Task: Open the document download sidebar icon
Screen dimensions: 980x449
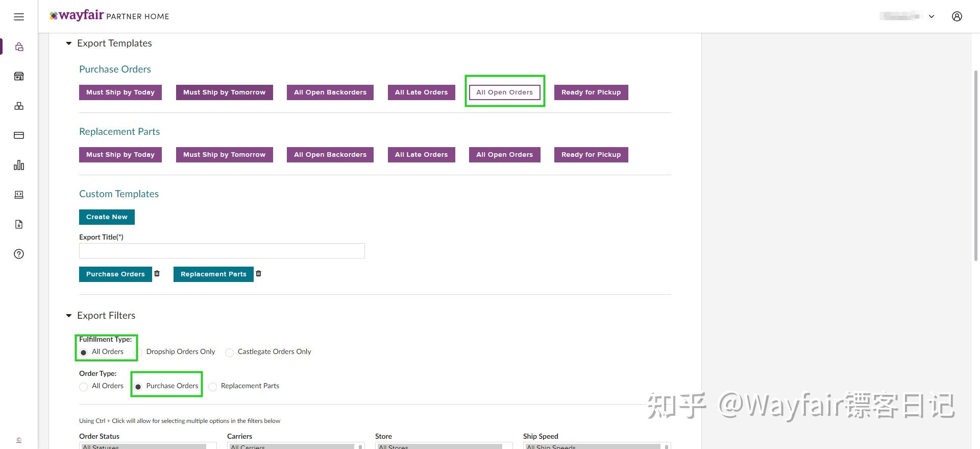Action: [x=19, y=224]
